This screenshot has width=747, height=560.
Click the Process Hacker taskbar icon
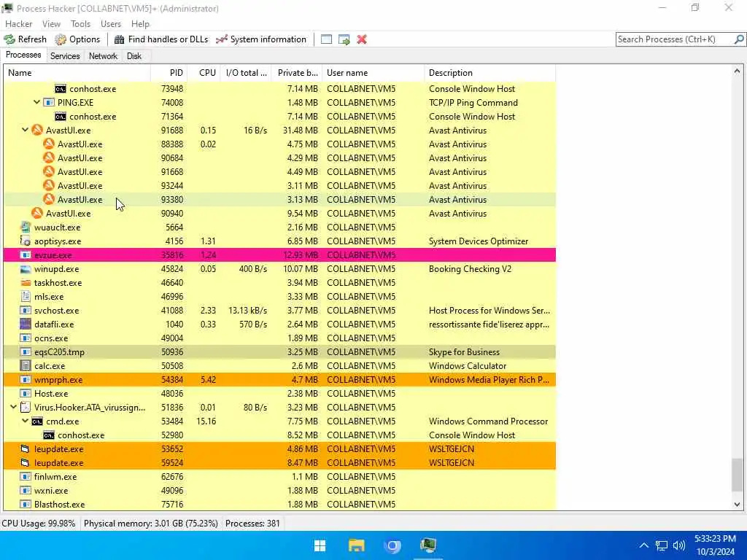(428, 545)
